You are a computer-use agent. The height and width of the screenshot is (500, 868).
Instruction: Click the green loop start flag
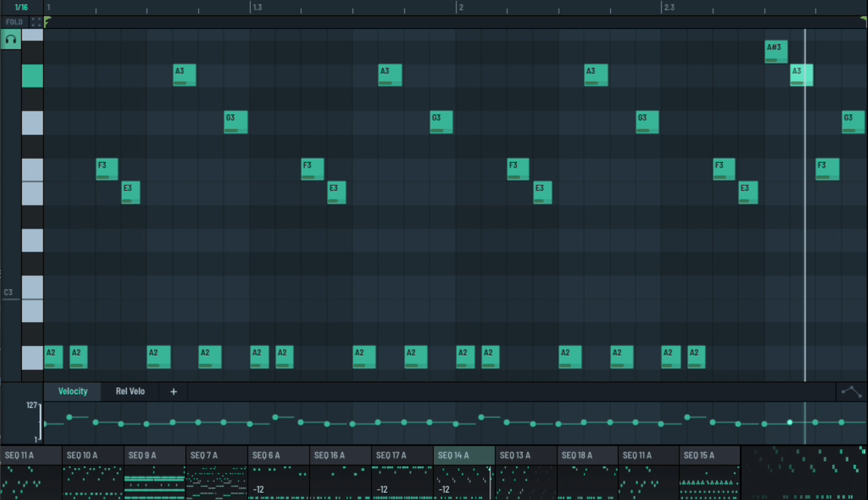[x=47, y=22]
